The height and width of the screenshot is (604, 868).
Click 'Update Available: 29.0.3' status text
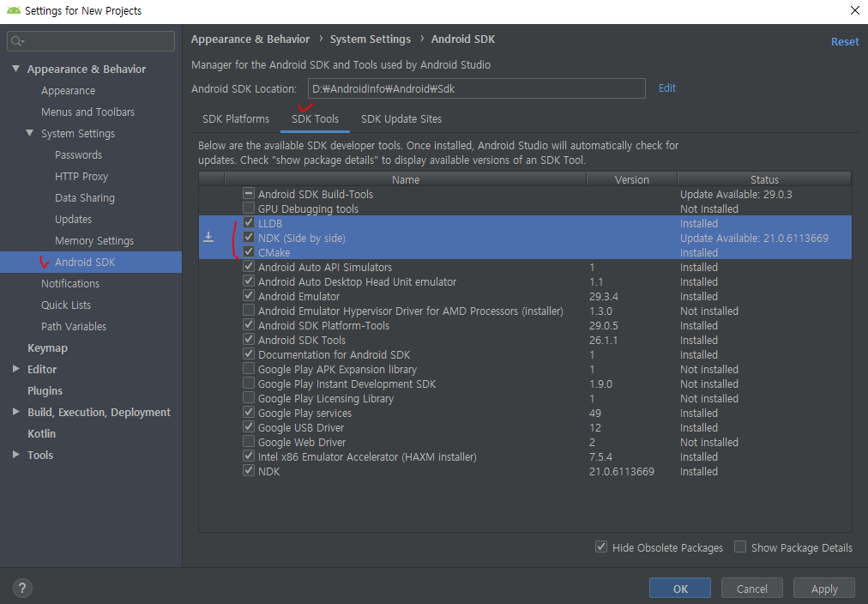click(x=736, y=194)
